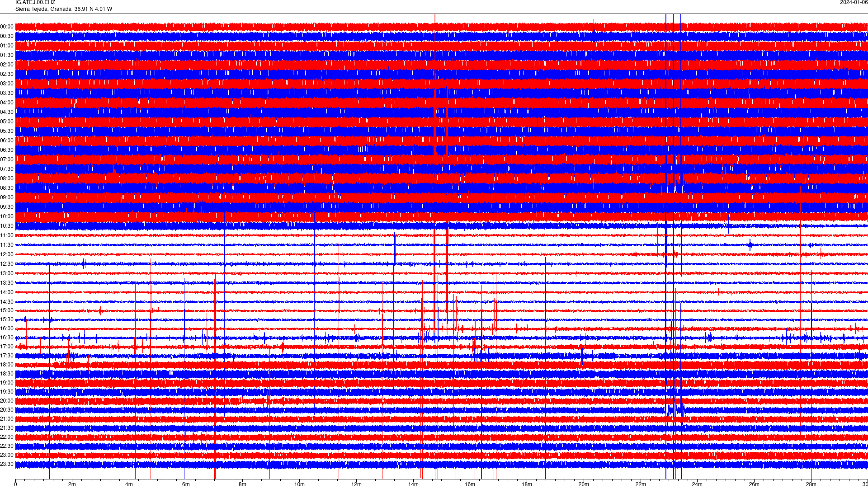Select the 10:00 time row label
Viewport: 868px width, 488px height.
tap(7, 216)
